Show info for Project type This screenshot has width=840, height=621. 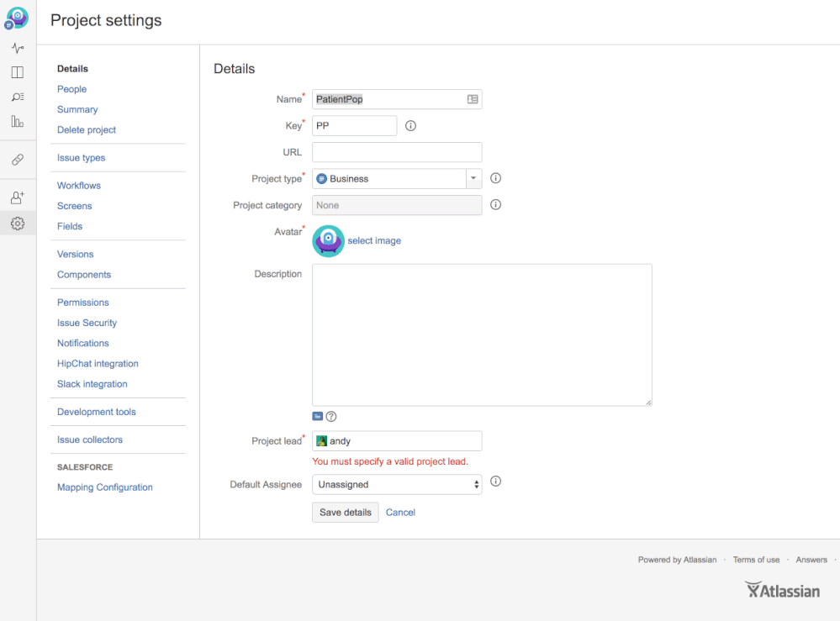[495, 178]
